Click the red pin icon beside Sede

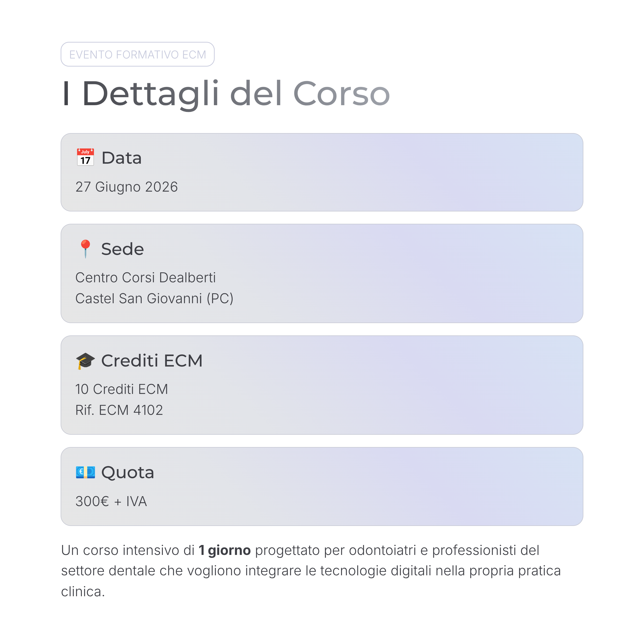pyautogui.click(x=85, y=249)
